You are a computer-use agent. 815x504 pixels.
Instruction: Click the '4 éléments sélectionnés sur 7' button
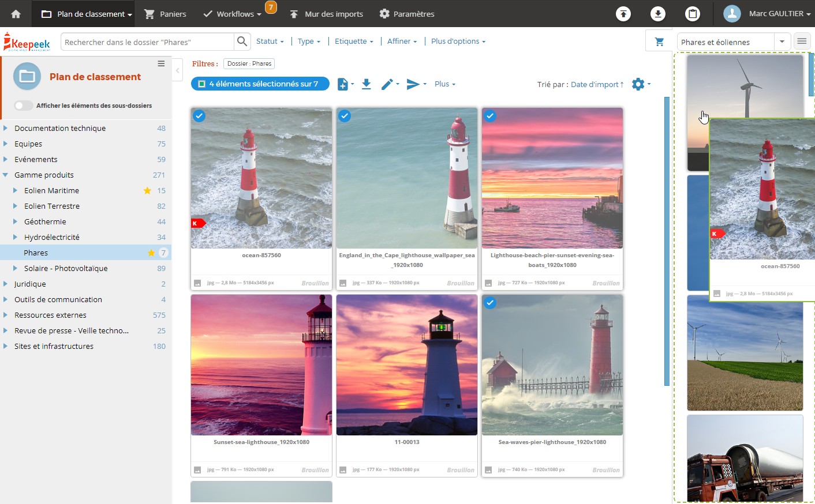(260, 84)
